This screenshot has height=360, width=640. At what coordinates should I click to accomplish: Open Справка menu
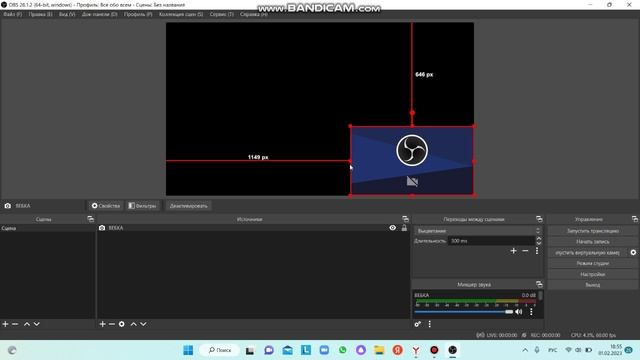(x=254, y=14)
